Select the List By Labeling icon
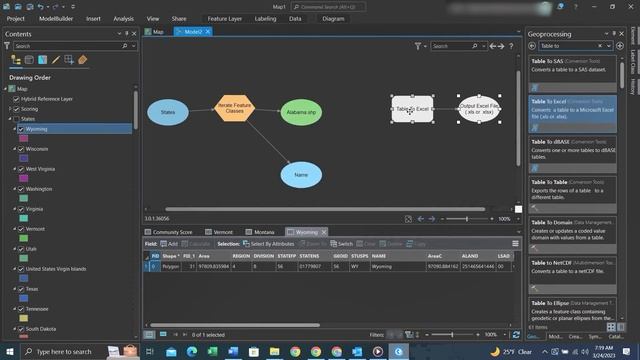 click(82, 60)
